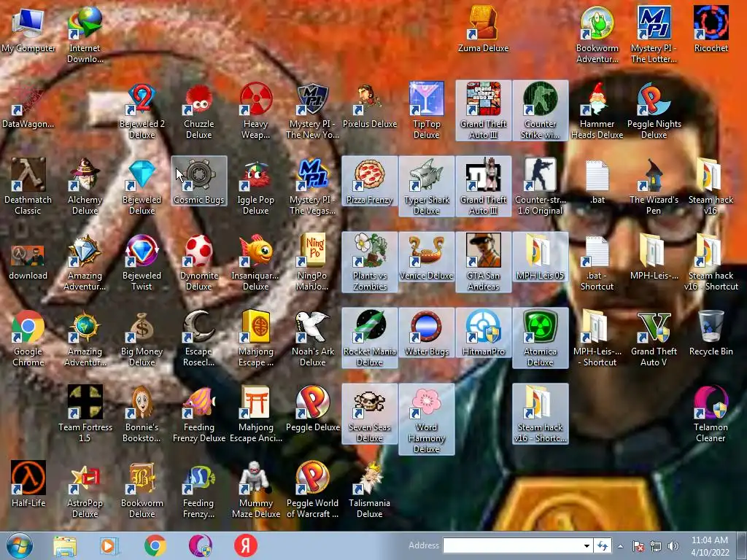747x560 pixels.
Task: Click the Address bar refresh/go button
Action: point(603,545)
